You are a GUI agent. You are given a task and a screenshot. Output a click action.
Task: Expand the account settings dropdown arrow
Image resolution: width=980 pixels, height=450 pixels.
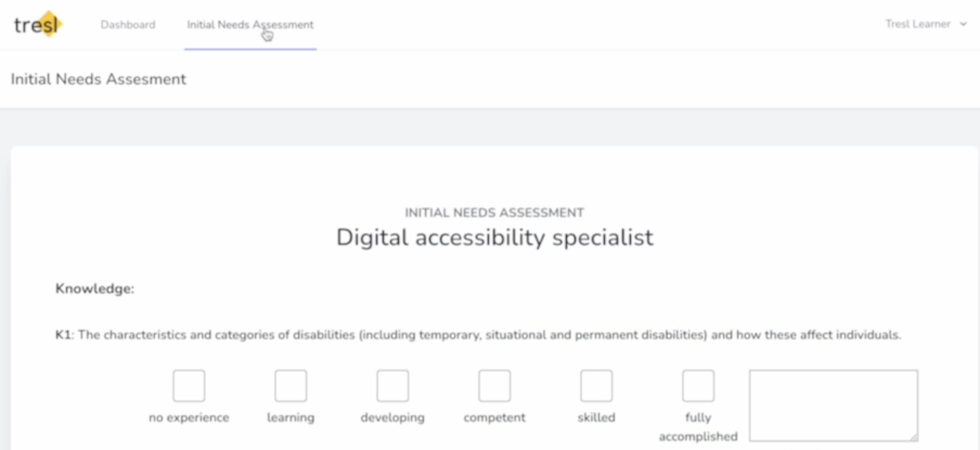click(x=964, y=25)
